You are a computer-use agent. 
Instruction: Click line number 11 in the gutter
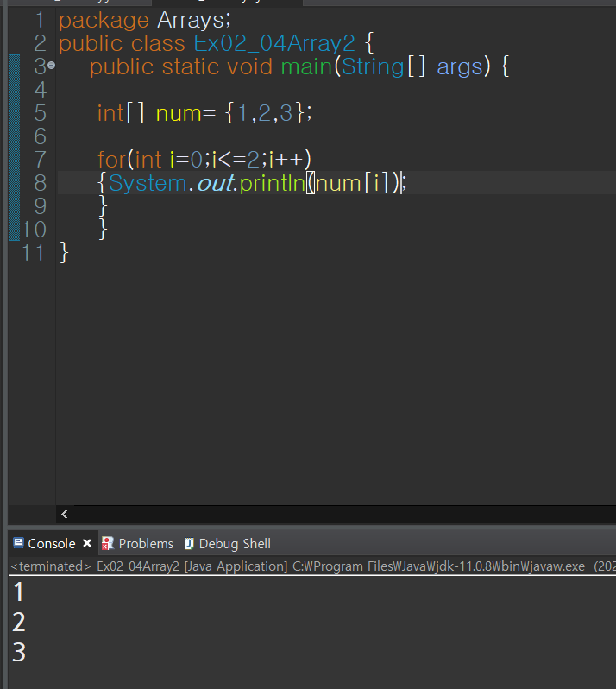34,253
